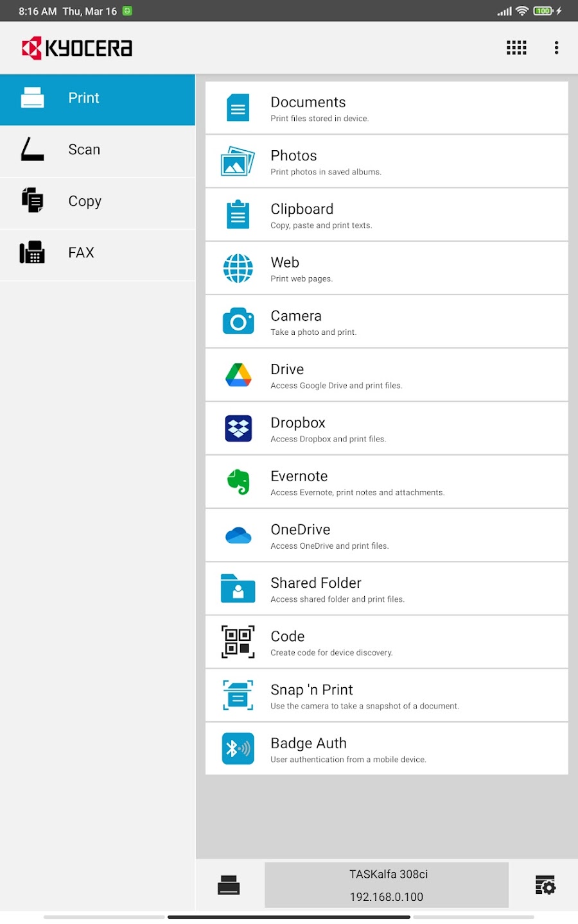Image resolution: width=578 pixels, height=924 pixels.
Task: Open the Dropbox icon
Action: tap(238, 428)
